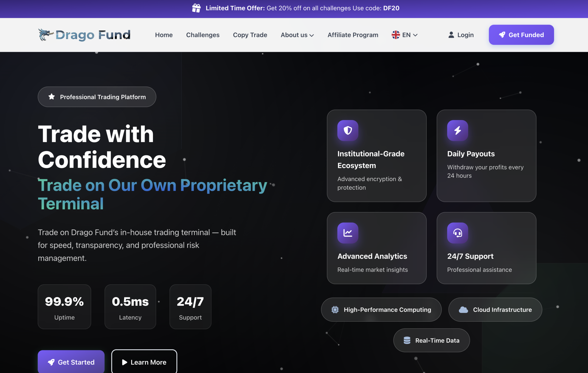Click the gift icon in promo banner

tap(196, 8)
